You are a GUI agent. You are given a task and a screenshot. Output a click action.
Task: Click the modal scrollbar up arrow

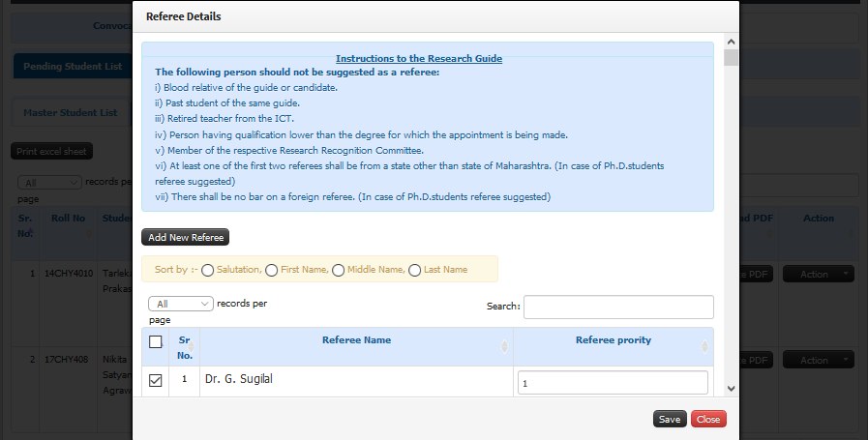731,42
